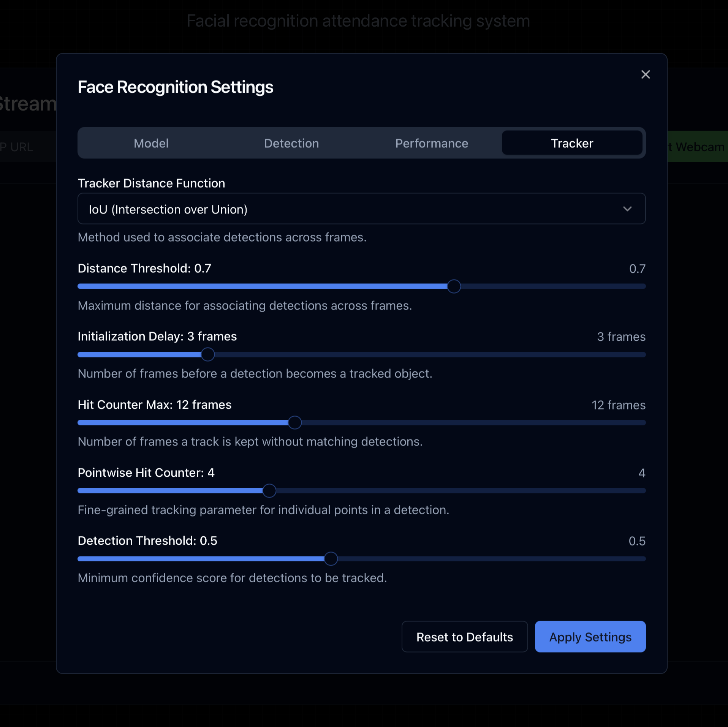Select the Tracker tab
728x727 pixels.
click(x=572, y=143)
